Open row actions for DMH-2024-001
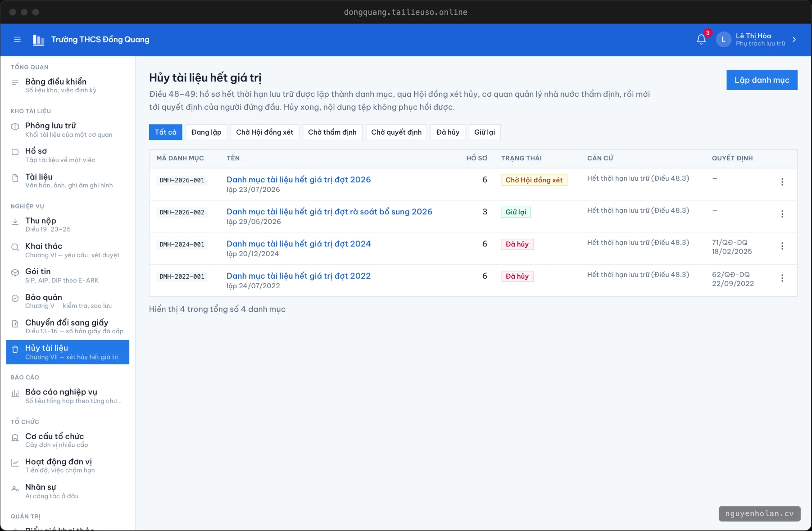The height and width of the screenshot is (531, 812). pos(782,246)
